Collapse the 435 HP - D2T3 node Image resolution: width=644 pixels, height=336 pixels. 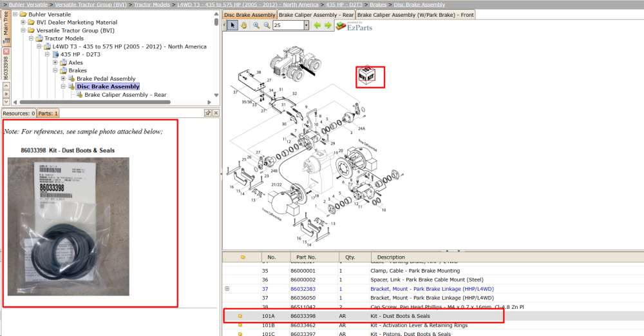(x=47, y=54)
